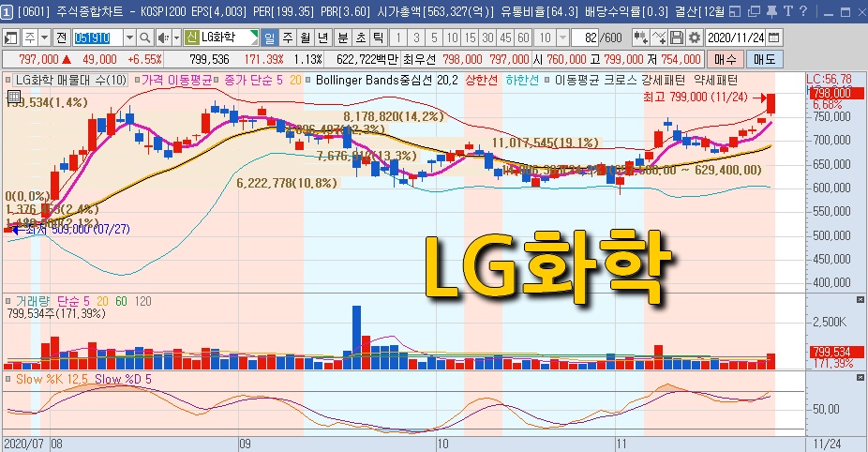Click the 798,000 price tag on axis
The width and height of the screenshot is (868, 452).
pos(838,93)
